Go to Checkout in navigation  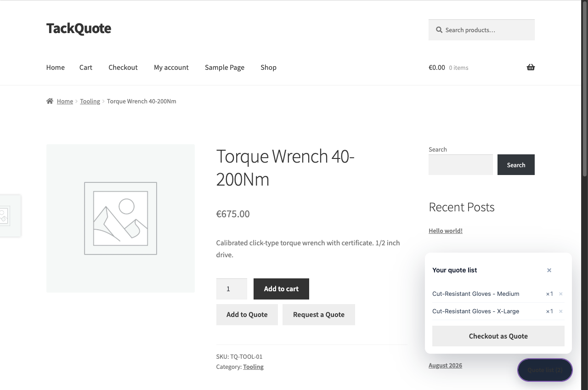point(123,68)
